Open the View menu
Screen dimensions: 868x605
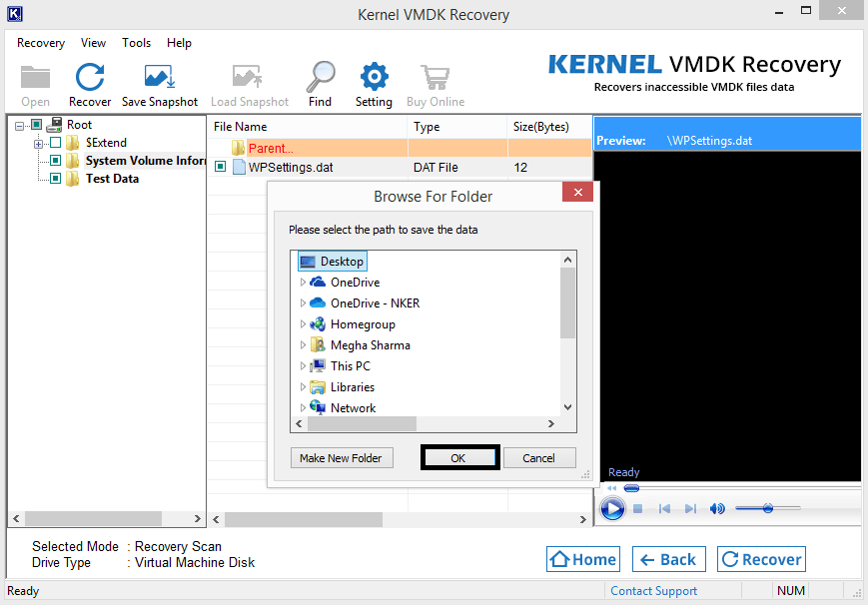(x=93, y=43)
